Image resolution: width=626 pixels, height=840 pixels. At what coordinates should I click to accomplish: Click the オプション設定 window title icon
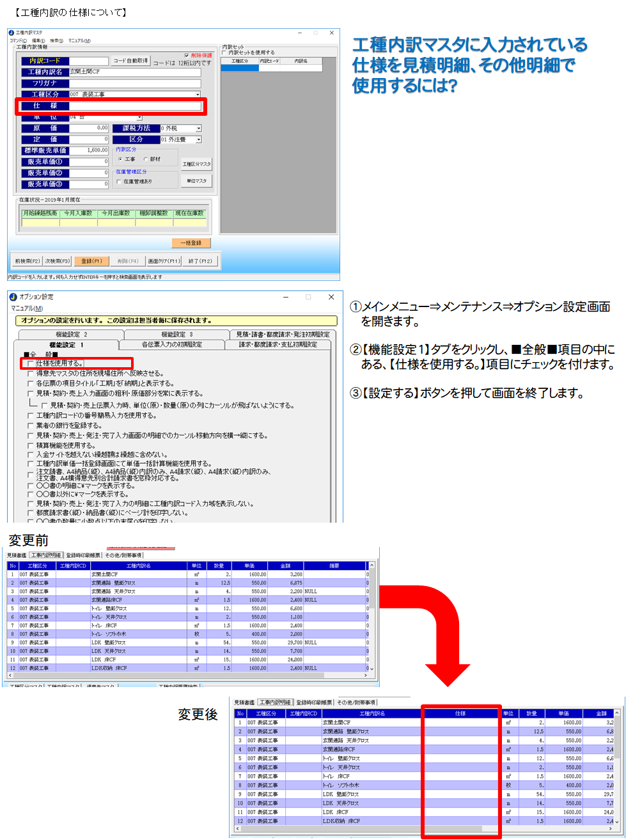(13, 297)
